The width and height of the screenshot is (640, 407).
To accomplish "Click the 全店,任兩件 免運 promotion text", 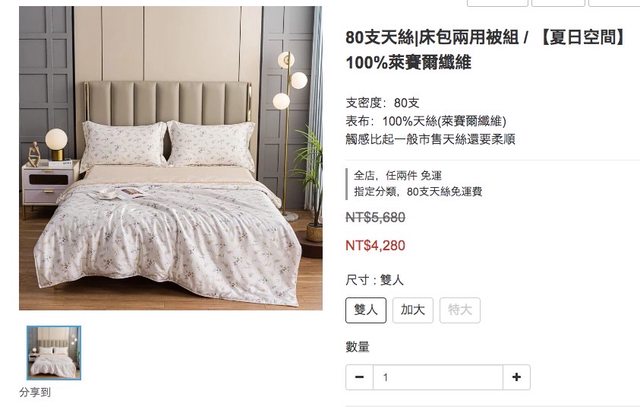I will pos(398,176).
